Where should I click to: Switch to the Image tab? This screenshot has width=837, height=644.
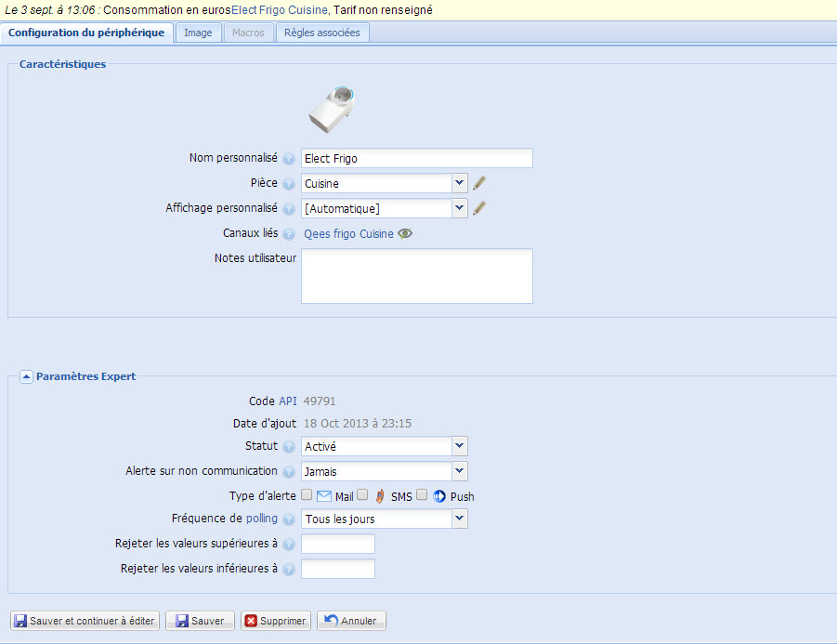tap(198, 33)
